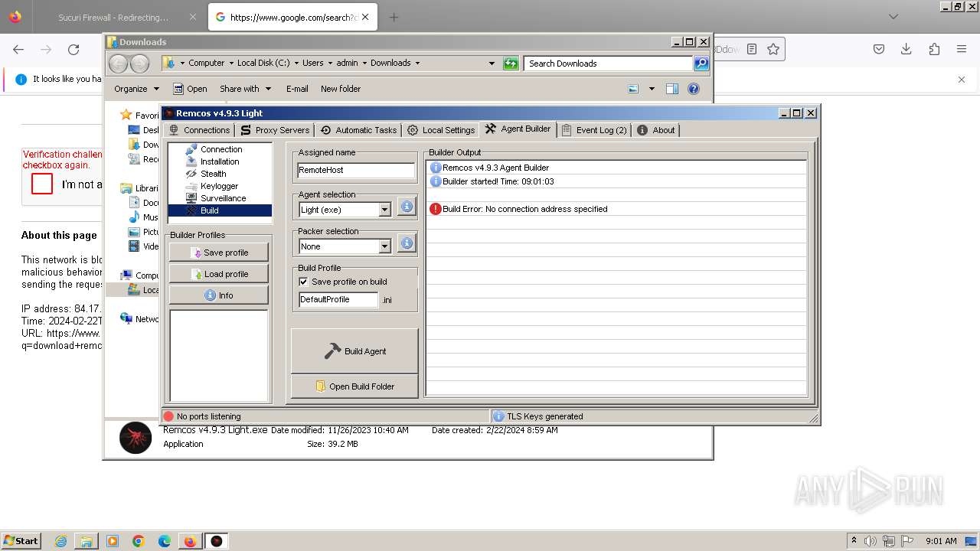The height and width of the screenshot is (551, 980).
Task: Open the Windows Start menu
Action: tap(21, 540)
